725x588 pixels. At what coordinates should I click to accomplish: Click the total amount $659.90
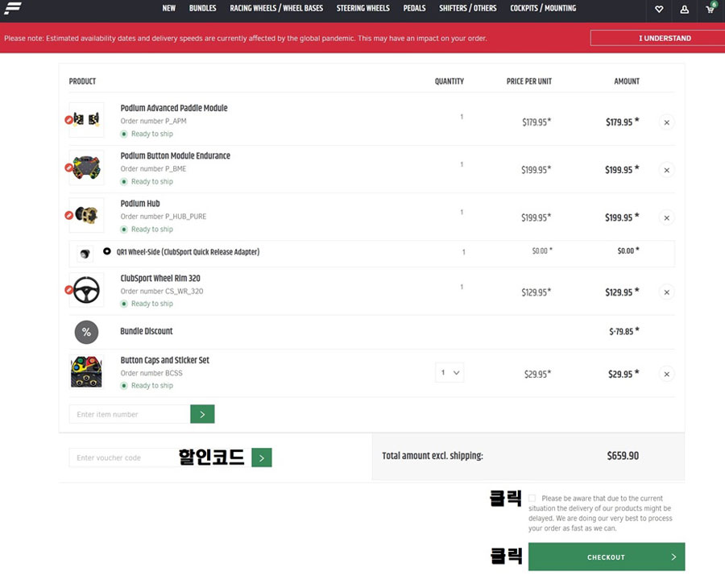pos(623,456)
